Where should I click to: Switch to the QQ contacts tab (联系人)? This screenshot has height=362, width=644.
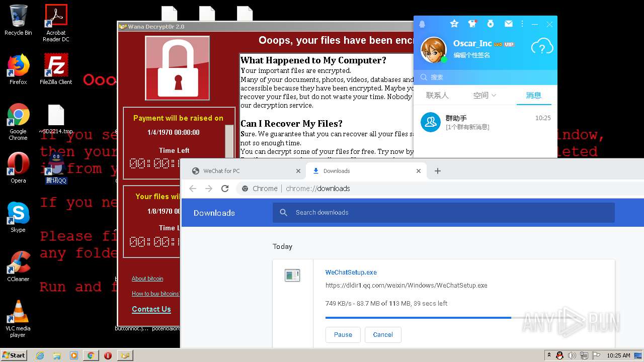(437, 95)
